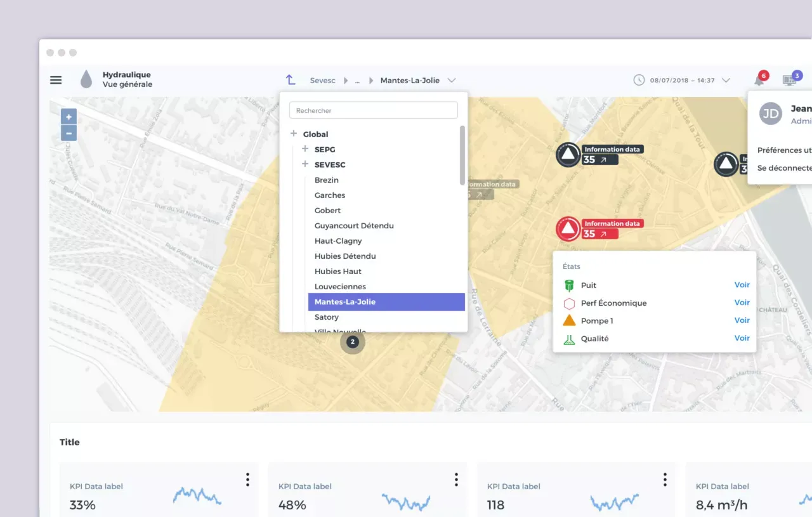Expand the SEPG tree node

coord(305,149)
